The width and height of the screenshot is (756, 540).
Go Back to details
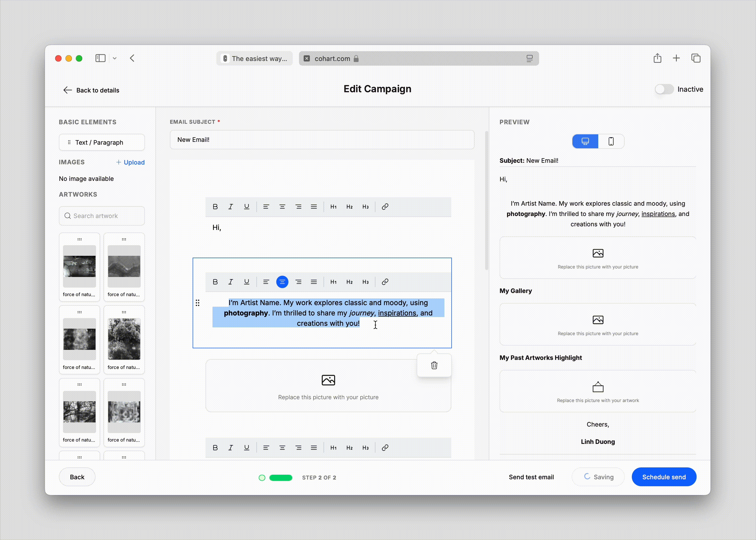(91, 90)
